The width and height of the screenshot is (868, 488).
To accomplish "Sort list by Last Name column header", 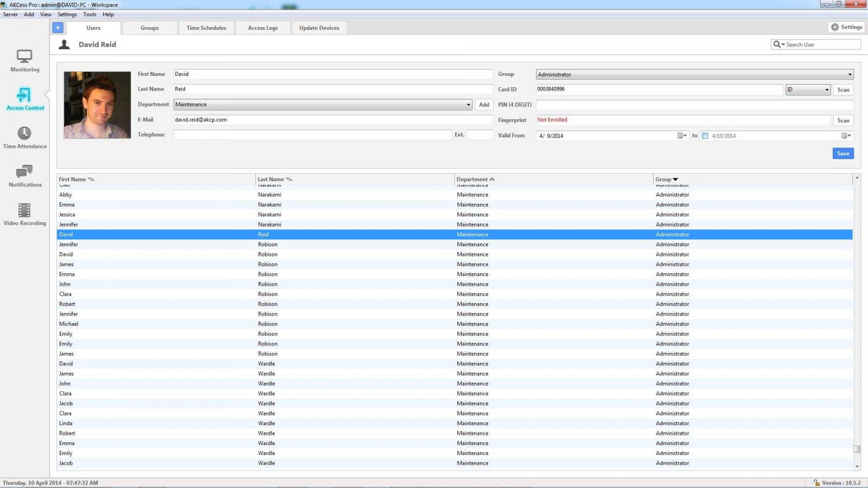I will pyautogui.click(x=271, y=179).
